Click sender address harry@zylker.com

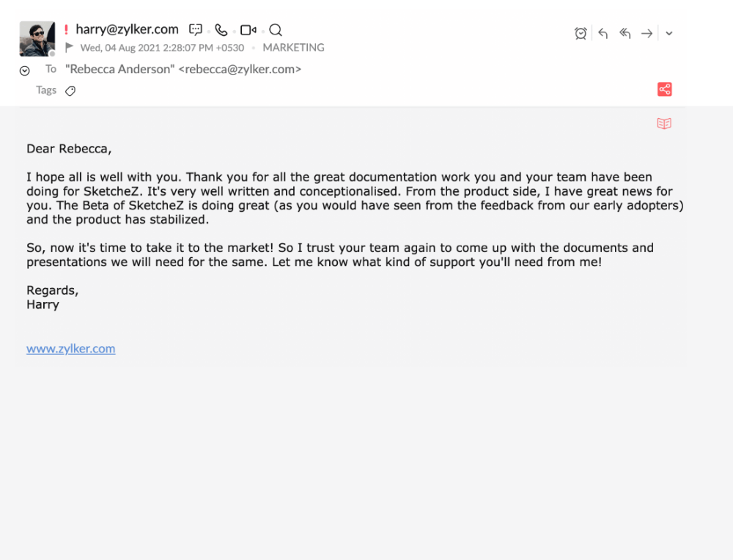[127, 29]
